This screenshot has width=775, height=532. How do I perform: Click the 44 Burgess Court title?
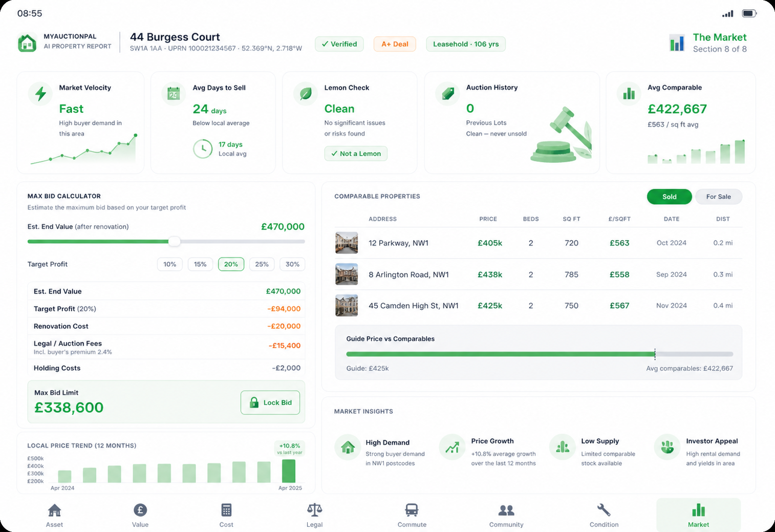(175, 37)
